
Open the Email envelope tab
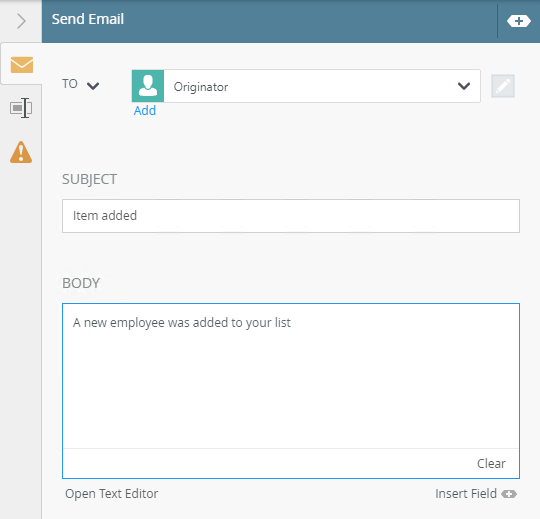pos(22,65)
